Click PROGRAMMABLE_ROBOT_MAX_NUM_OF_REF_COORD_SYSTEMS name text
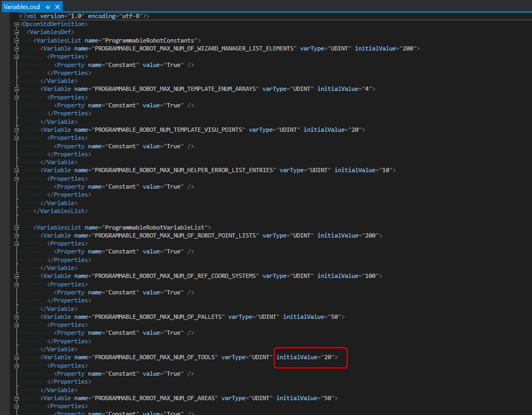 (x=176, y=276)
